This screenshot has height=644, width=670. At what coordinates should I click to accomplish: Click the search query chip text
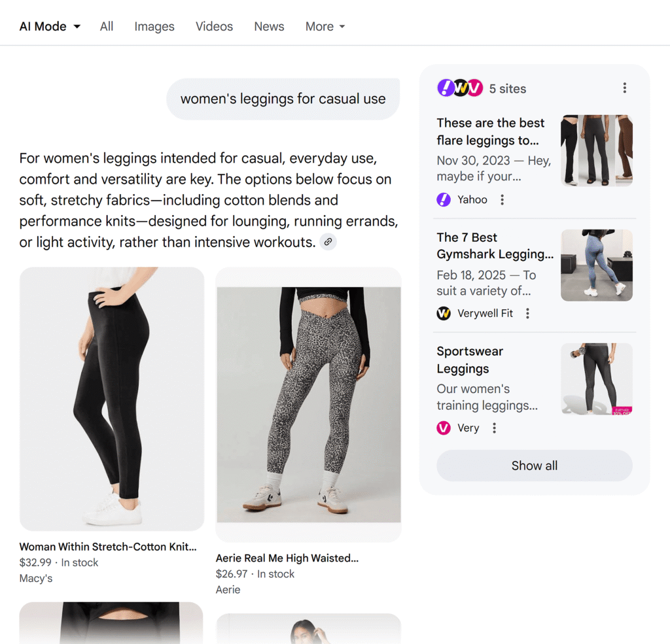pyautogui.click(x=283, y=99)
